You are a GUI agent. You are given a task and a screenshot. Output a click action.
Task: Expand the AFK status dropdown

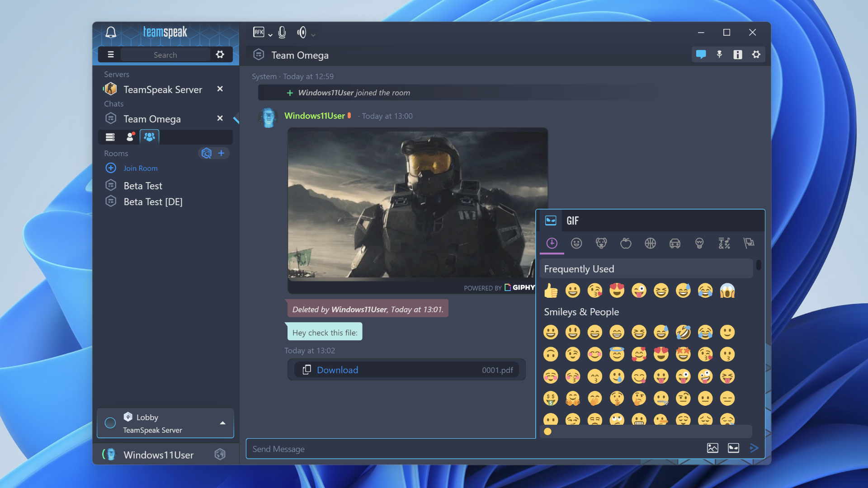[x=270, y=34]
